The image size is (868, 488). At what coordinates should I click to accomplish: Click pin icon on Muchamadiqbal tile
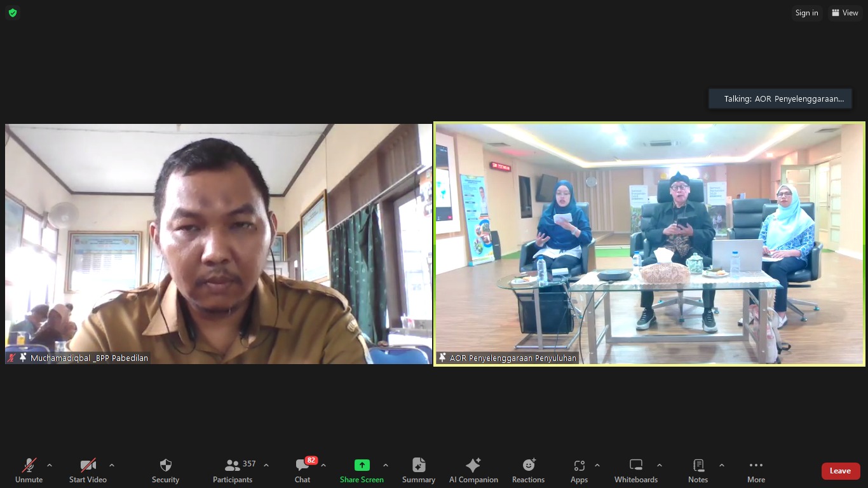23,358
